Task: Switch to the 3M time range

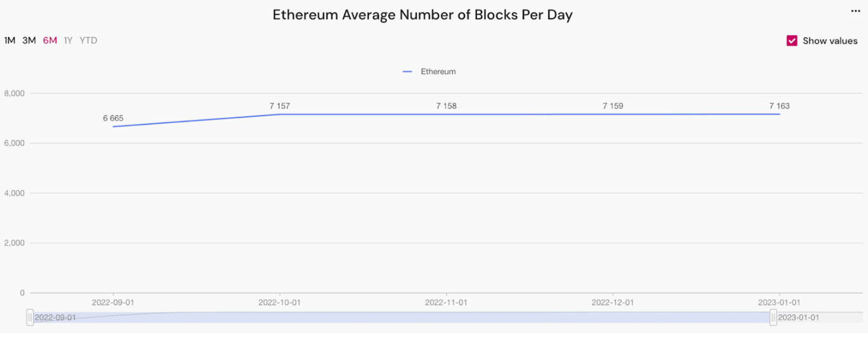Action: [x=29, y=40]
